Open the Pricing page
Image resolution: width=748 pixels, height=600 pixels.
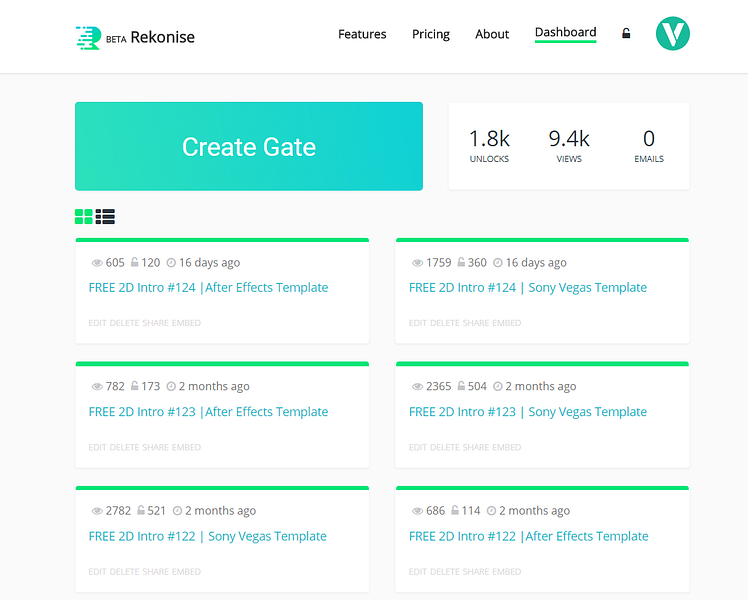431,34
